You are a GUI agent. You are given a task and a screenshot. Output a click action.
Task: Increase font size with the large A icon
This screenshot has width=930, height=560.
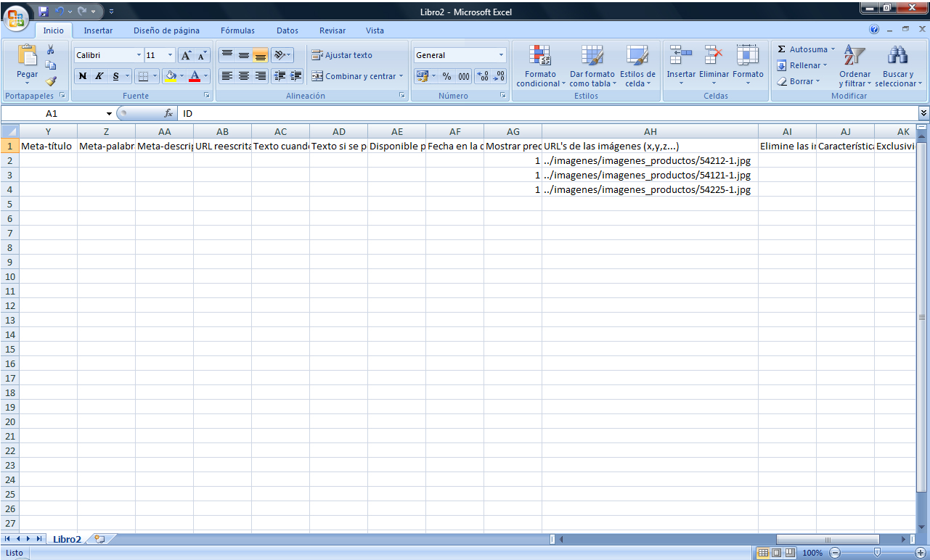(186, 55)
